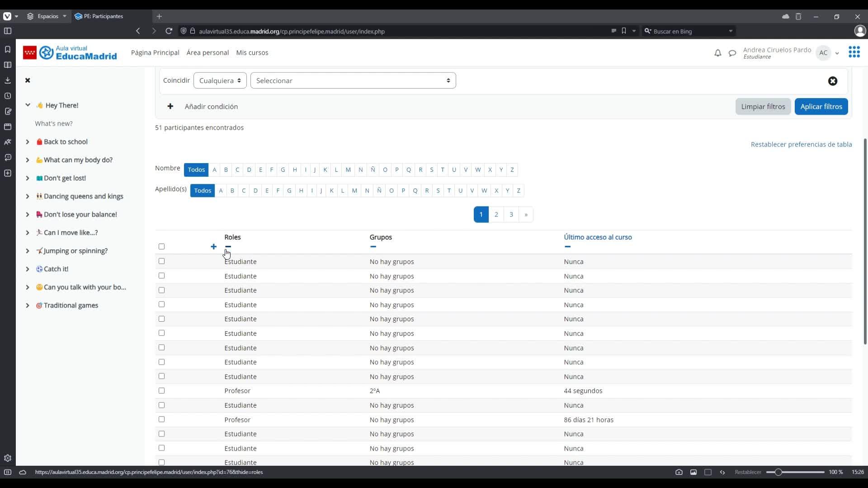Viewport: 868px width, 488px height.
Task: Check the first Estudiante row checkbox
Action: pyautogui.click(x=161, y=262)
